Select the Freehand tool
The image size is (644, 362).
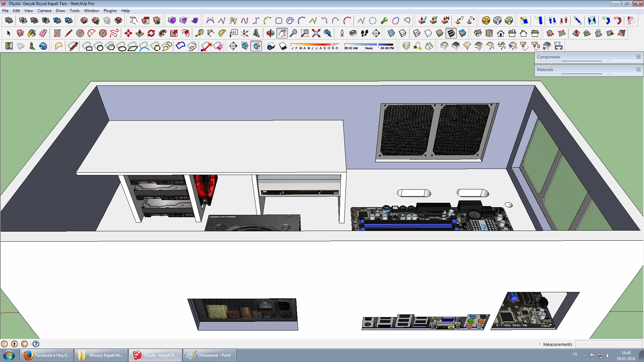coord(114,33)
